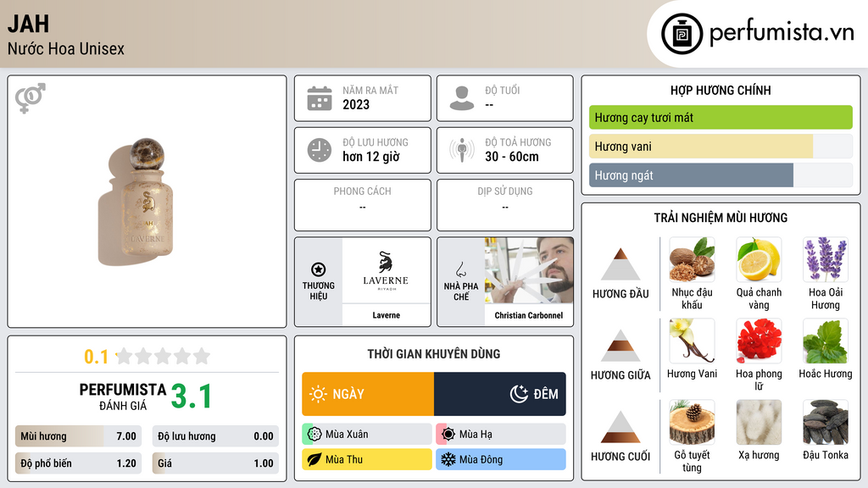Click the calendar icon beside Năm ra mắt
868x488 pixels.
[x=320, y=98]
